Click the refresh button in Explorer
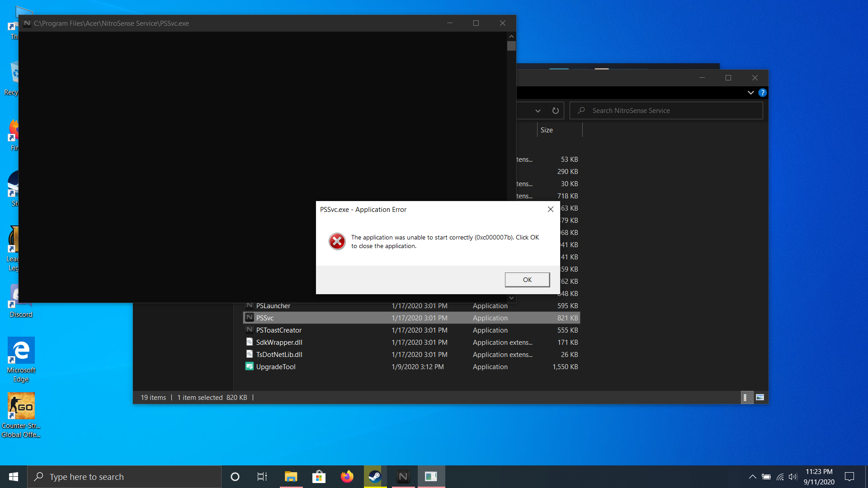The width and height of the screenshot is (868, 488). pos(555,111)
